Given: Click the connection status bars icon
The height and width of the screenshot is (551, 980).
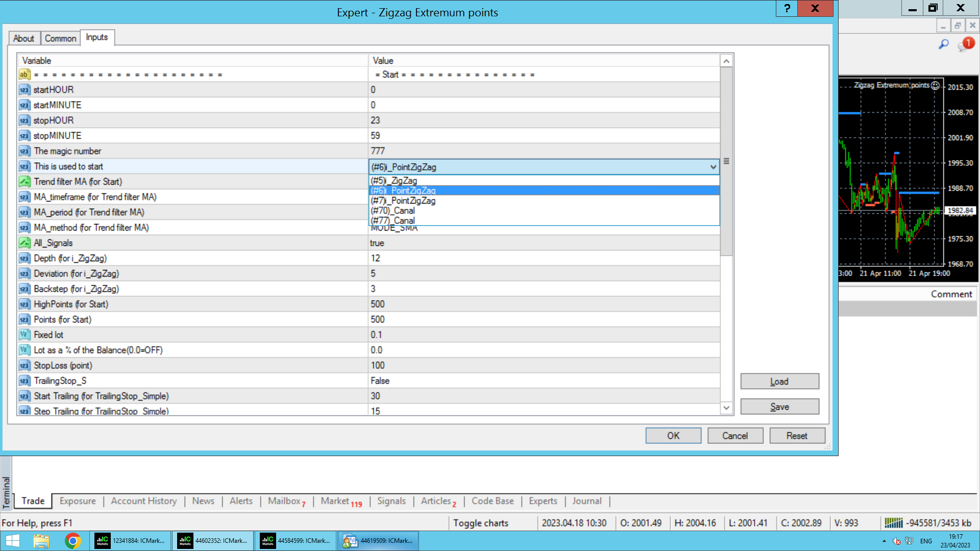Looking at the screenshot, I should point(893,523).
